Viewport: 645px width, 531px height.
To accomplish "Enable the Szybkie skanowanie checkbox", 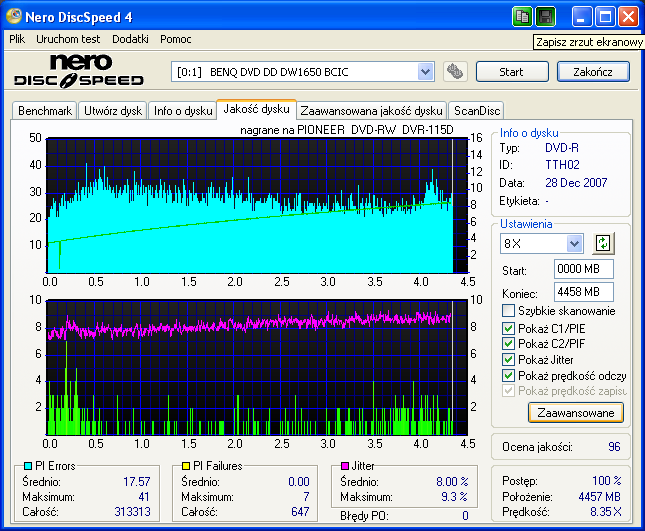I will pyautogui.click(x=508, y=310).
